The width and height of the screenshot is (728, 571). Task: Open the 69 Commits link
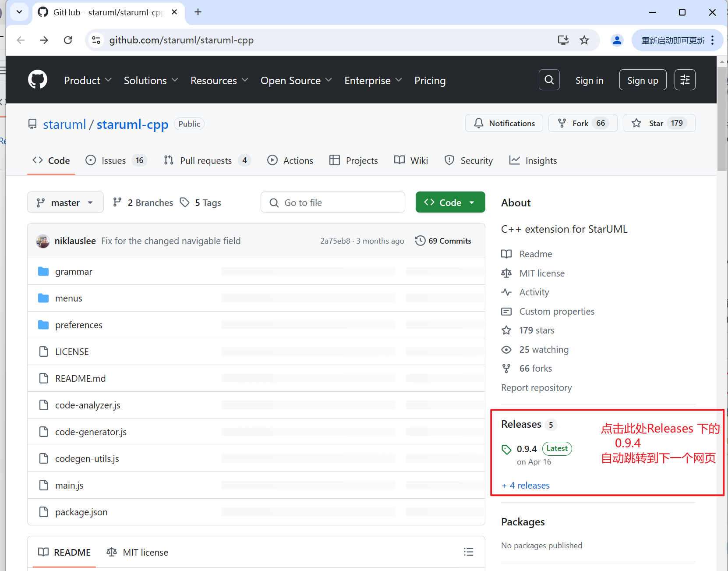pos(443,241)
